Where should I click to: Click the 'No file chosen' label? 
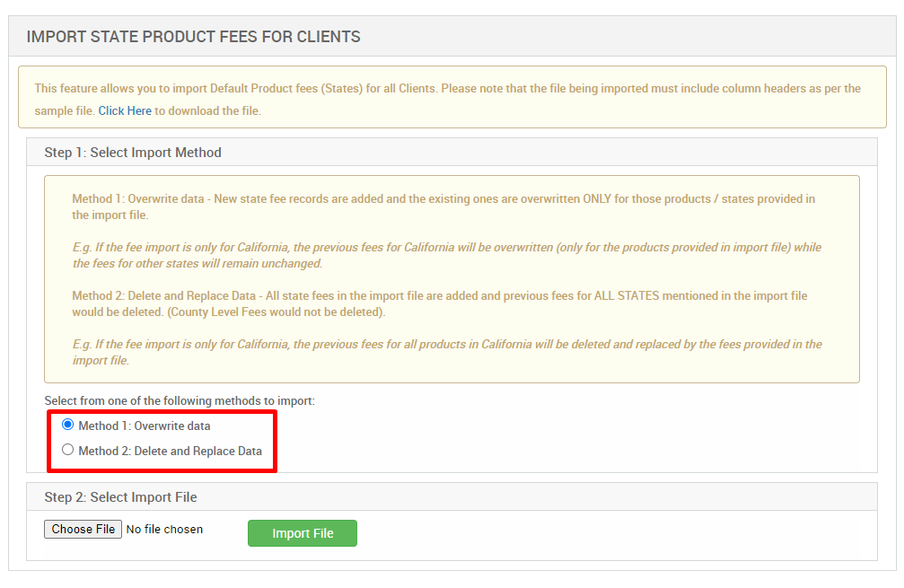[164, 529]
